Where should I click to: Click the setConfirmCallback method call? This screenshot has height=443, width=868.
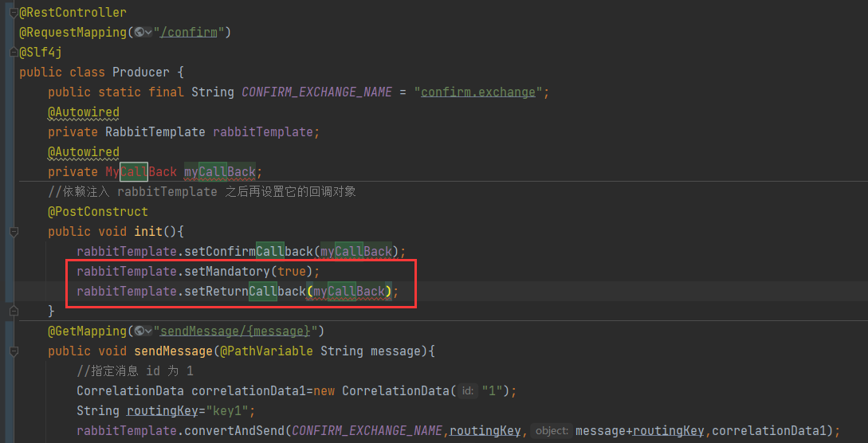click(249, 252)
